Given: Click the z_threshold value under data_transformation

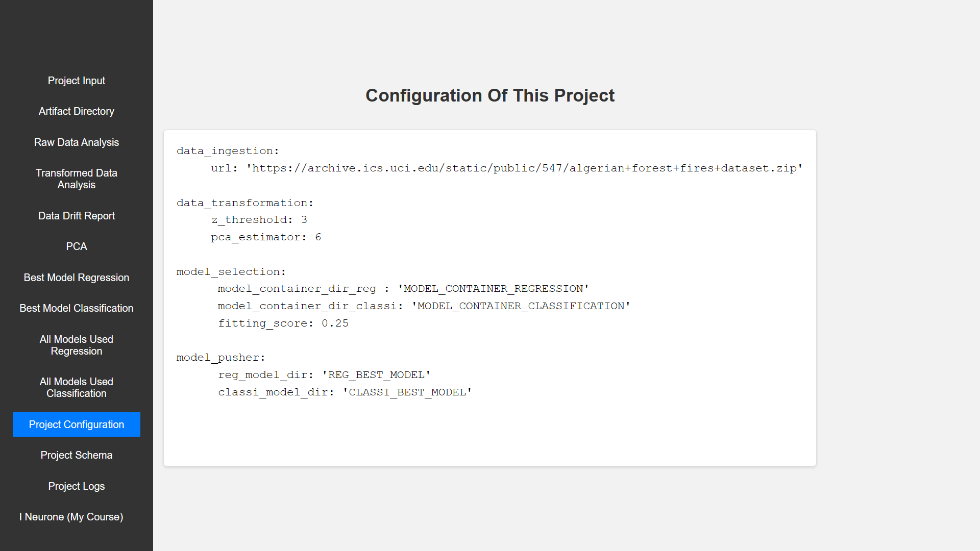Looking at the screenshot, I should pos(304,219).
